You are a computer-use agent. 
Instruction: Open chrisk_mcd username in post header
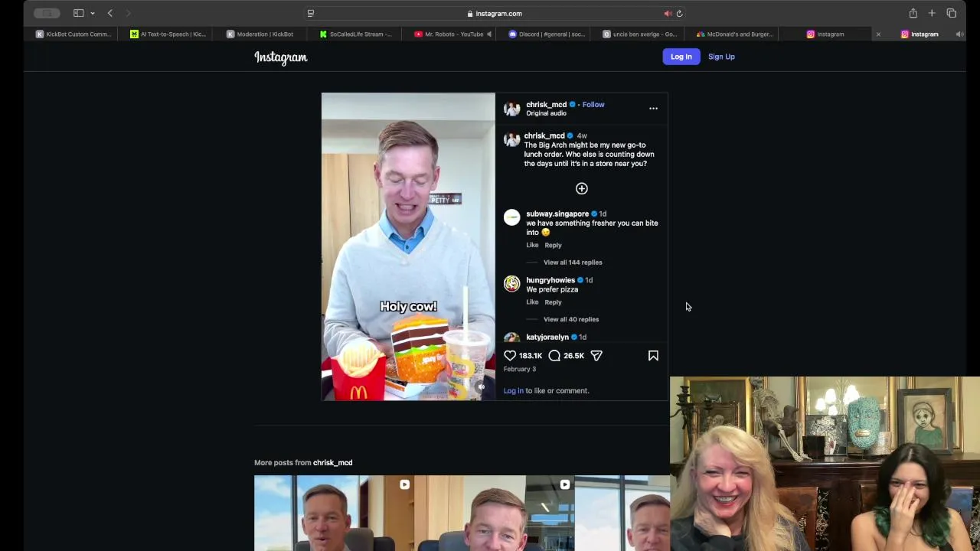(x=546, y=104)
